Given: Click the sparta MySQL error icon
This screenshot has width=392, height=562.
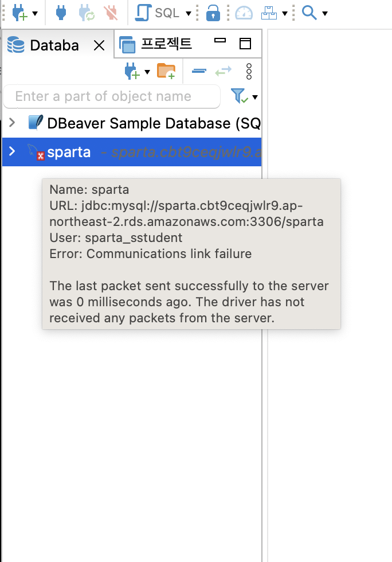Looking at the screenshot, I should pos(36,152).
